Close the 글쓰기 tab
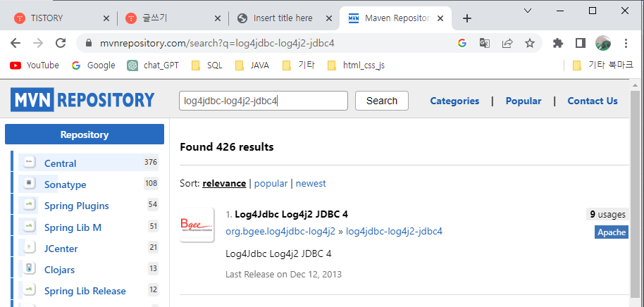 218,18
